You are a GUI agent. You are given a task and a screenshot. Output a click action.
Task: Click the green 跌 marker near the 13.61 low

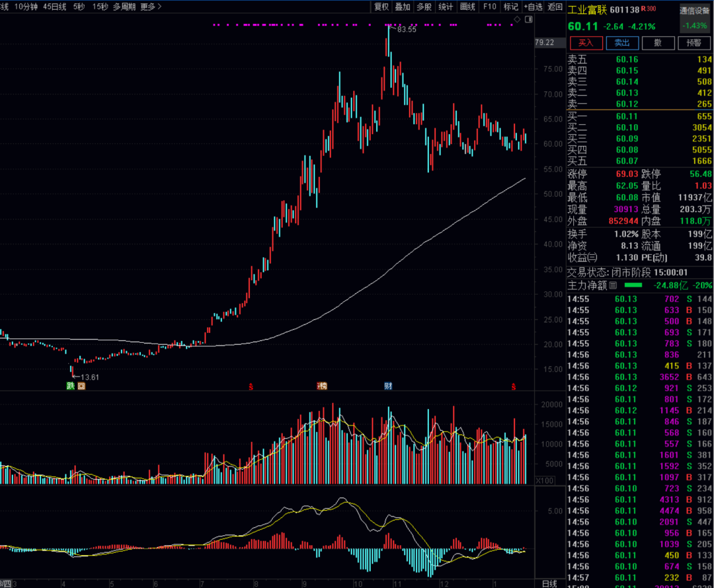(71, 386)
